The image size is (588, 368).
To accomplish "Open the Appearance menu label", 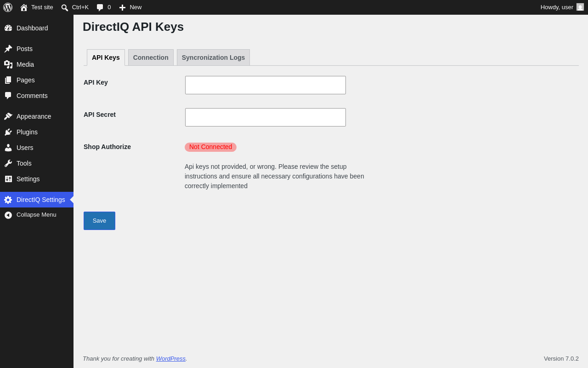I will 34,116.
